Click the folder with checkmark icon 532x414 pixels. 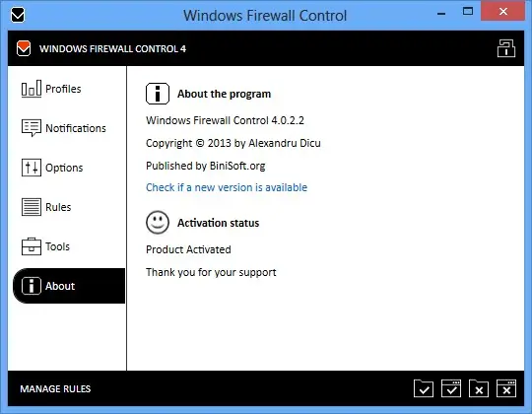pyautogui.click(x=424, y=388)
